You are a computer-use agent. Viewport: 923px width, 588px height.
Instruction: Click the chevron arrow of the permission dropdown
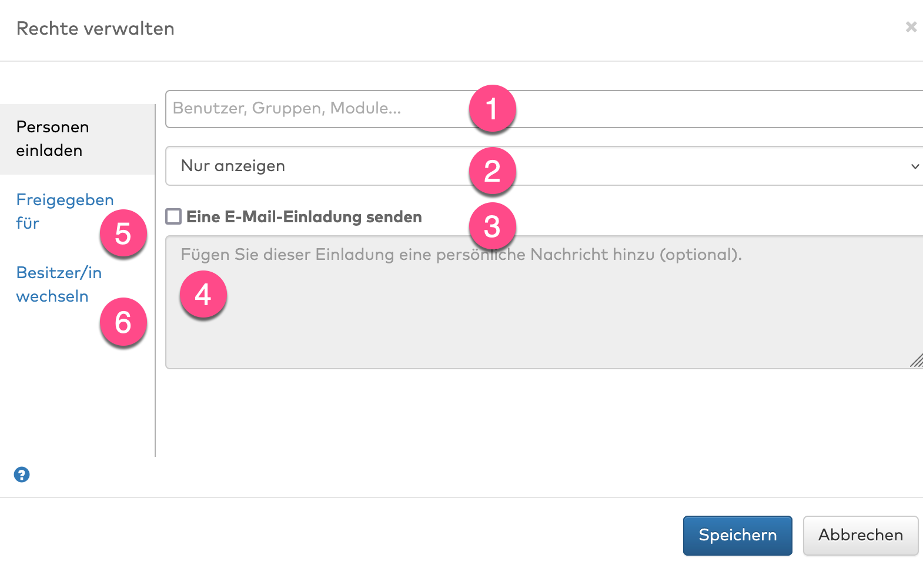914,166
